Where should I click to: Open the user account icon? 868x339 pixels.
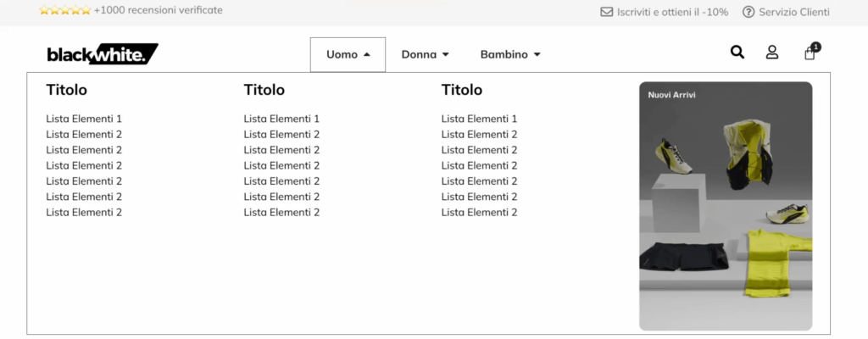(x=772, y=53)
